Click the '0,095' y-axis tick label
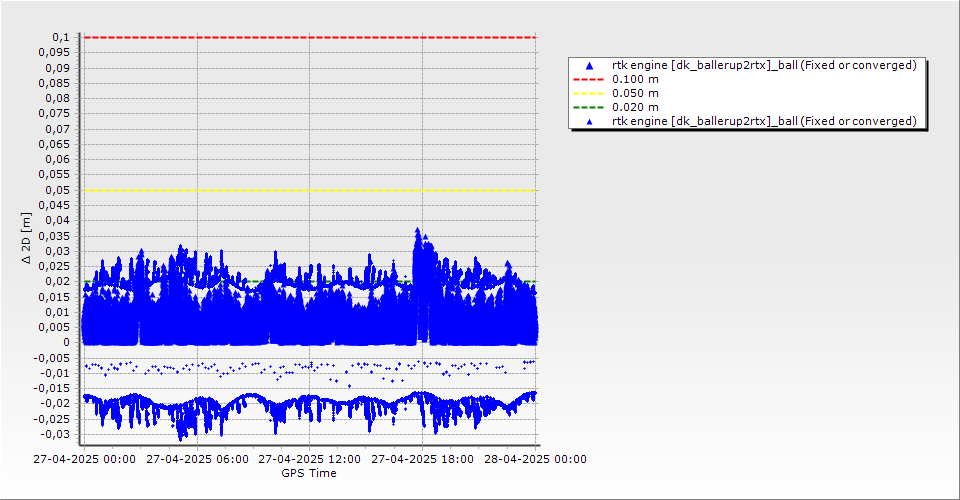Screen dimensions: 960x500 [54, 53]
